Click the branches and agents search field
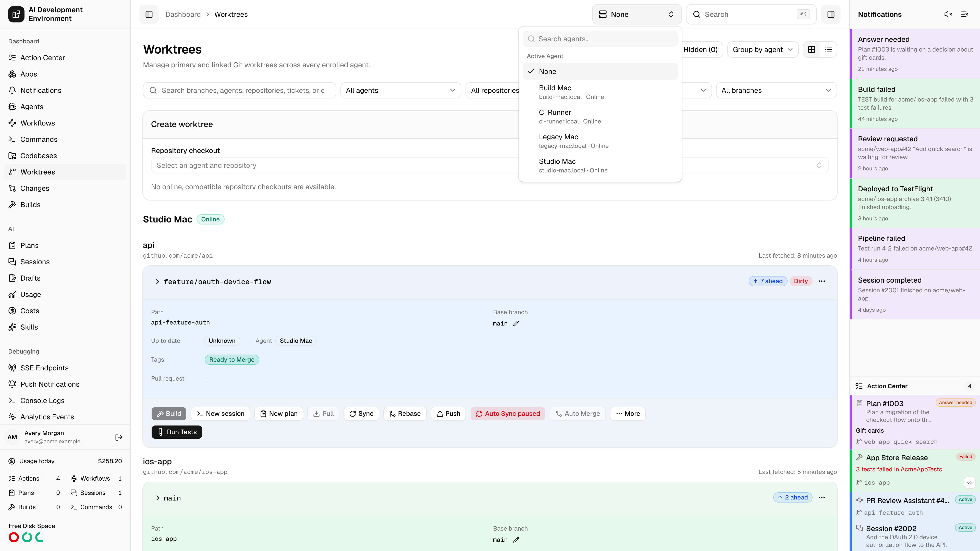Image resolution: width=980 pixels, height=551 pixels. pos(239,91)
